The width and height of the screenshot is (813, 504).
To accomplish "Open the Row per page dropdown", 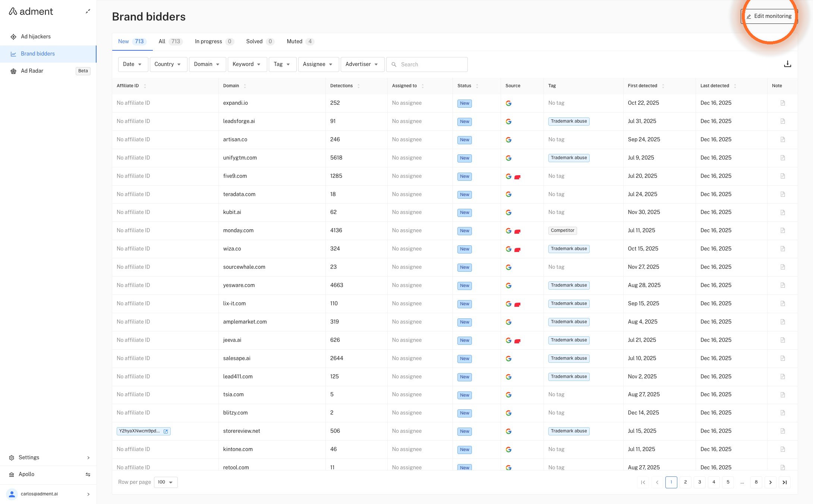I will coord(166,482).
